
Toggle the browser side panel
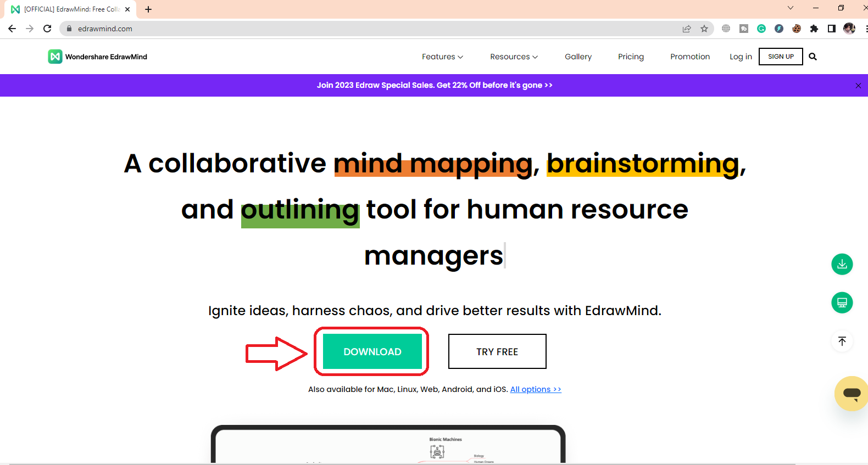(x=832, y=29)
